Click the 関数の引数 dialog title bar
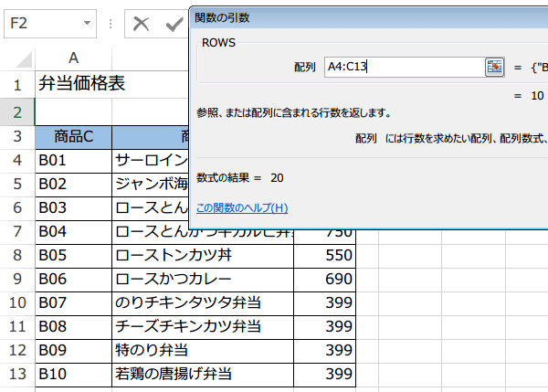Image resolution: width=548 pixels, height=392 pixels. [x=365, y=16]
